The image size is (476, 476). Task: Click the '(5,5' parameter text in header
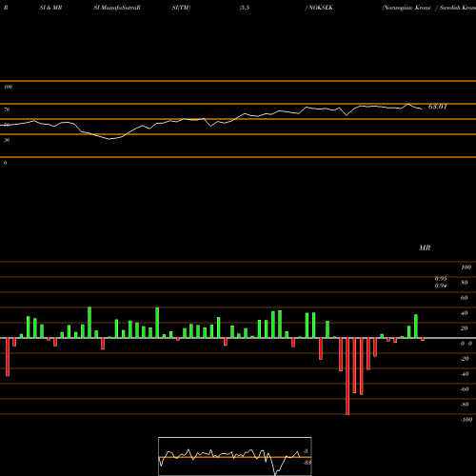[x=245, y=8]
